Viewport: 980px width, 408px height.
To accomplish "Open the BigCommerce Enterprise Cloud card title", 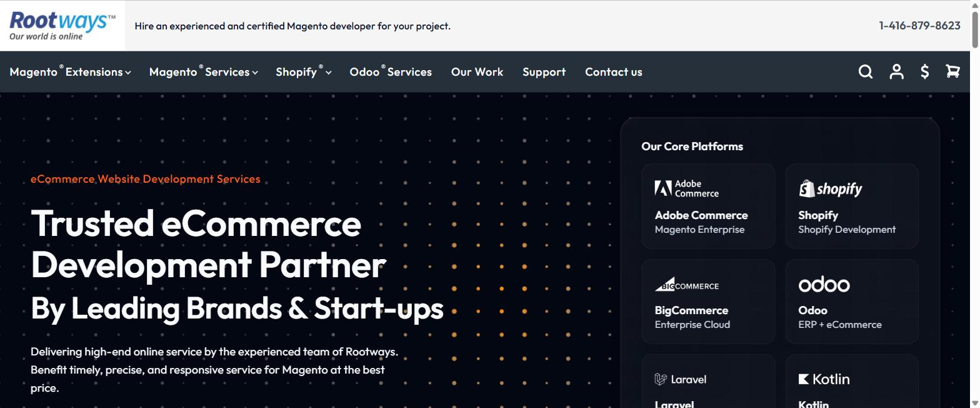I will coord(691,310).
